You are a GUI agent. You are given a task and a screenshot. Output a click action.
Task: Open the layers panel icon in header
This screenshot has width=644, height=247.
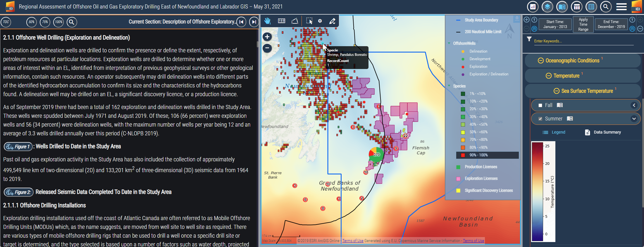(x=547, y=7)
